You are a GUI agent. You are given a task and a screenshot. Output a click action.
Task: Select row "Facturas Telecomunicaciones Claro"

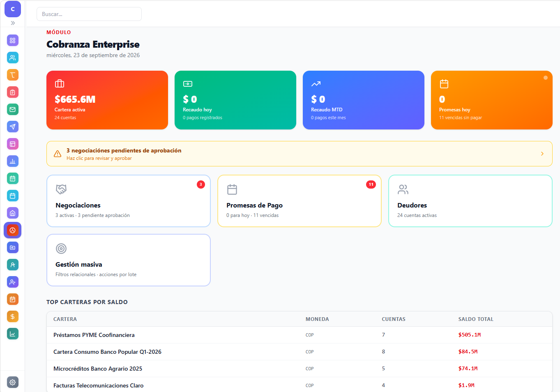point(300,385)
